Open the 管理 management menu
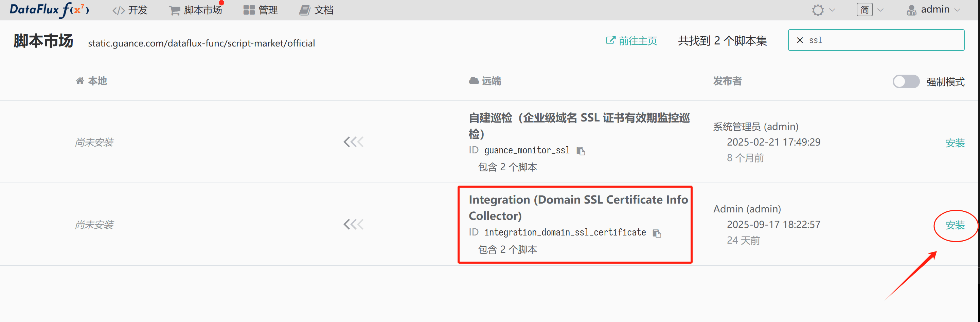 pos(261,10)
